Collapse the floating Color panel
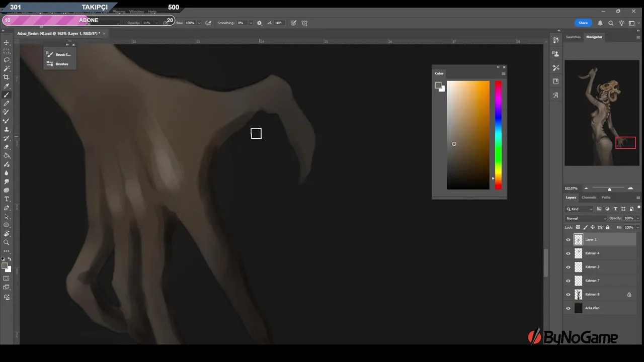Screen dimensions: 644x362 [498, 67]
